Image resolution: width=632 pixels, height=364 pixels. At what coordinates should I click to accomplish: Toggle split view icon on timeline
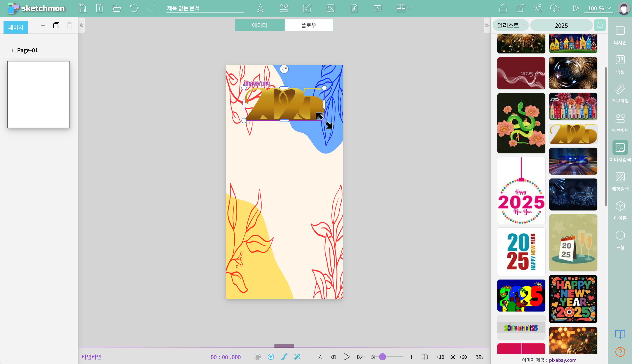point(424,357)
